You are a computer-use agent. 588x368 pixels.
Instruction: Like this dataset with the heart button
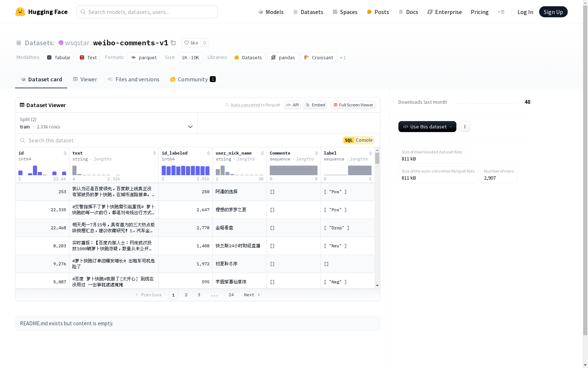(x=191, y=43)
